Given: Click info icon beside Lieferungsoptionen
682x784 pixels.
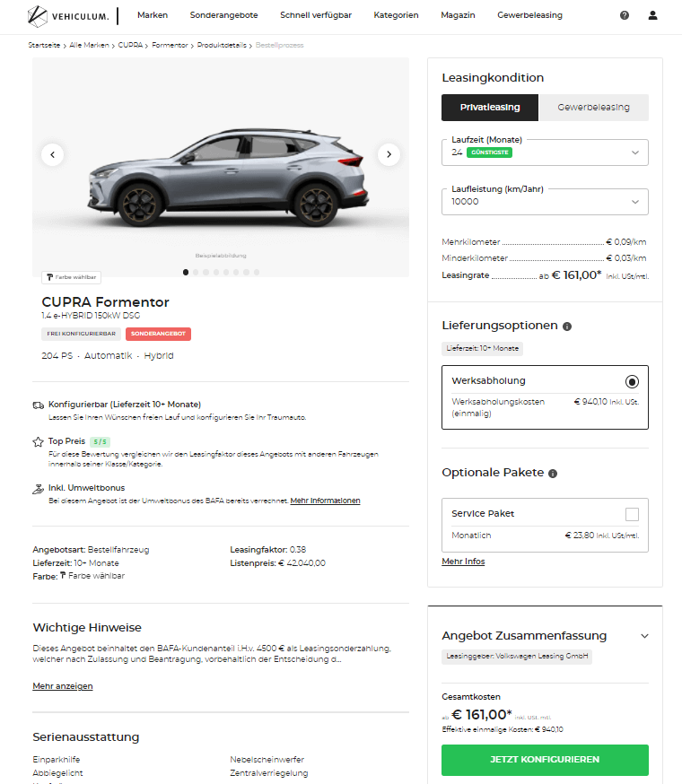Looking at the screenshot, I should click(567, 327).
